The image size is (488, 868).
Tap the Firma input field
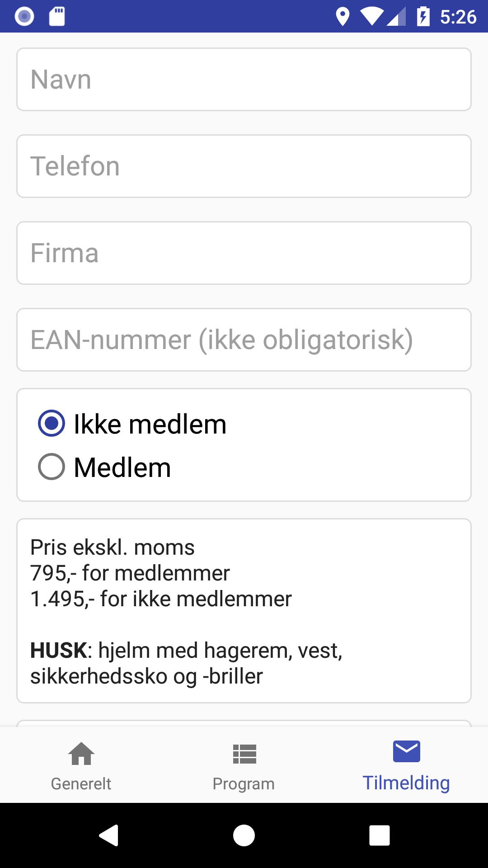[244, 252]
